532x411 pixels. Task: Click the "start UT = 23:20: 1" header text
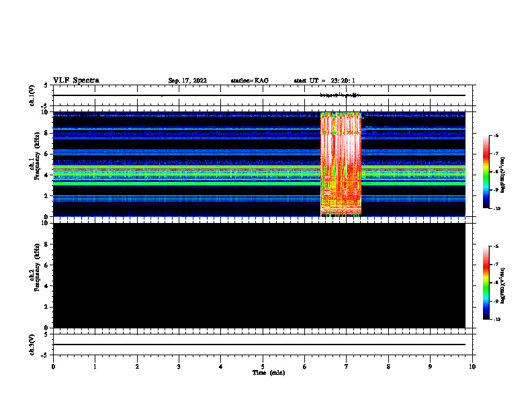click(324, 81)
